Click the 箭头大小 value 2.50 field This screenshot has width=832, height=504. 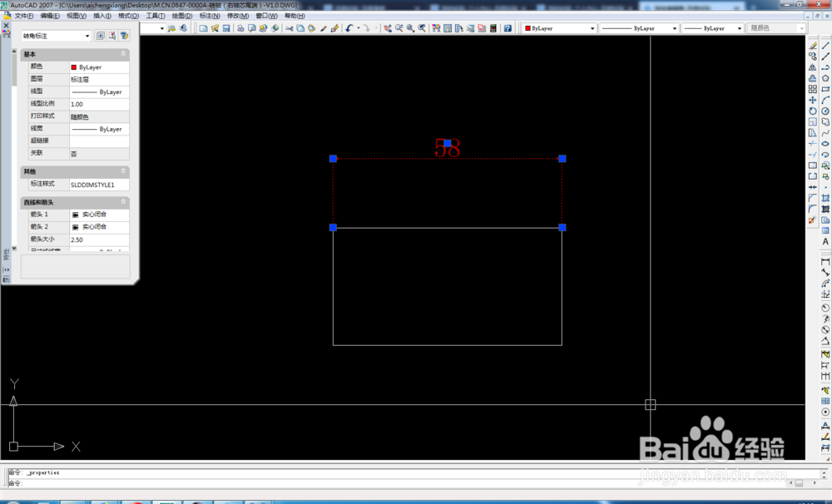99,240
